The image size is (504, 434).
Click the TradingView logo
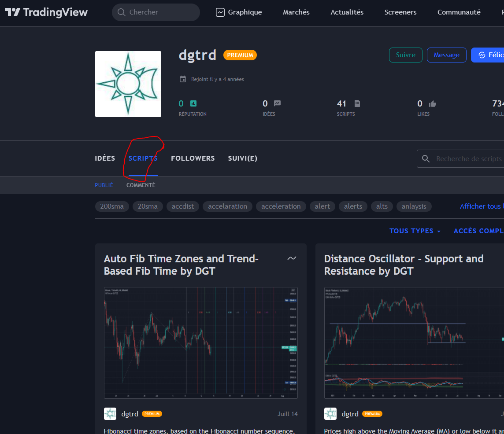(x=46, y=12)
